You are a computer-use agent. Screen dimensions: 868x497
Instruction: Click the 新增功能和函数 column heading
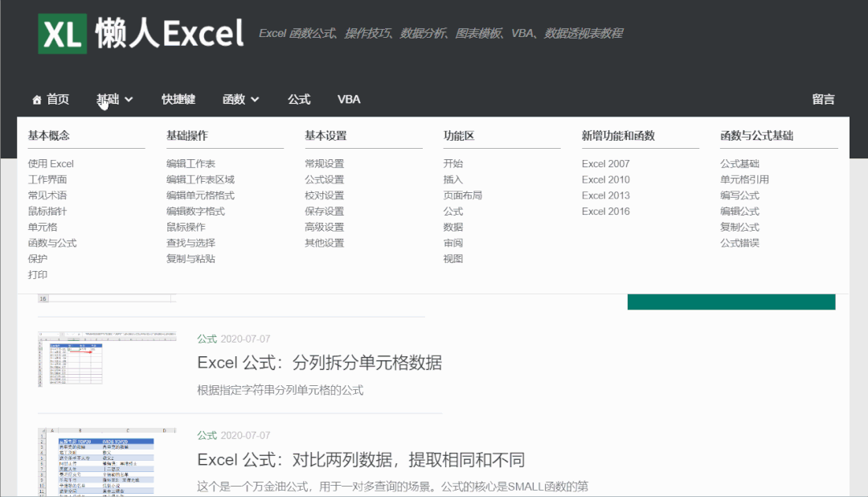[618, 135]
